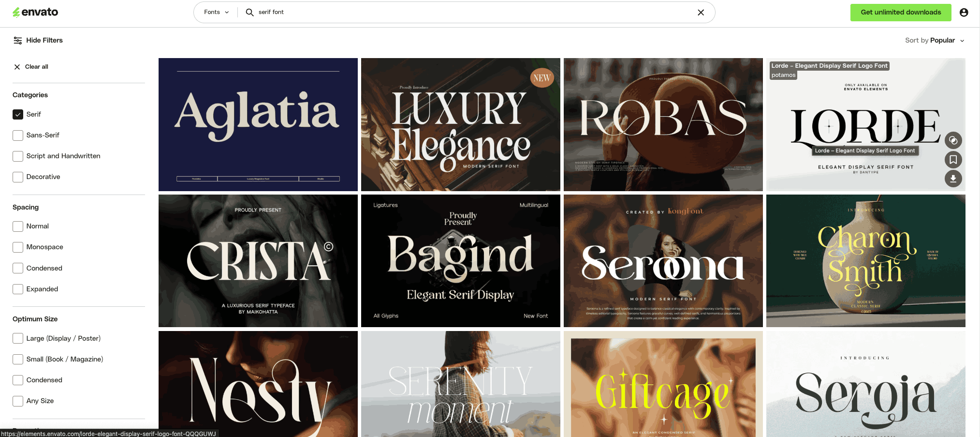Open the Aglatia font thumbnail
This screenshot has height=437, width=980.
point(258,124)
